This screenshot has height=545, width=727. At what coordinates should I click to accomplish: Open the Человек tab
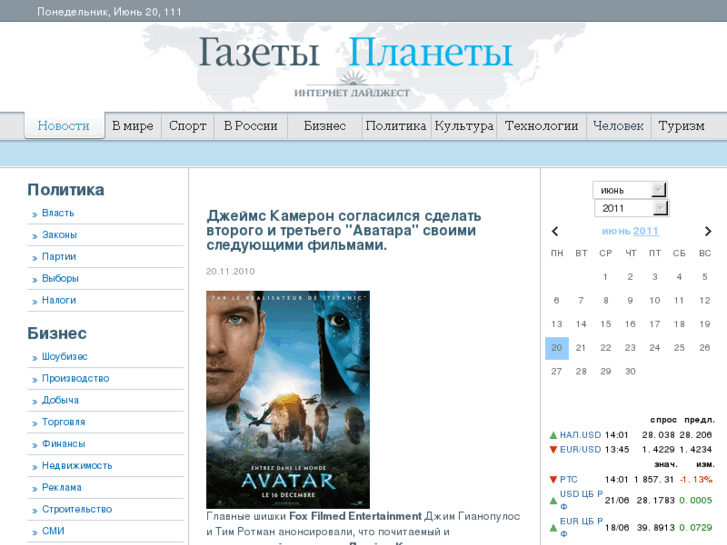(619, 126)
